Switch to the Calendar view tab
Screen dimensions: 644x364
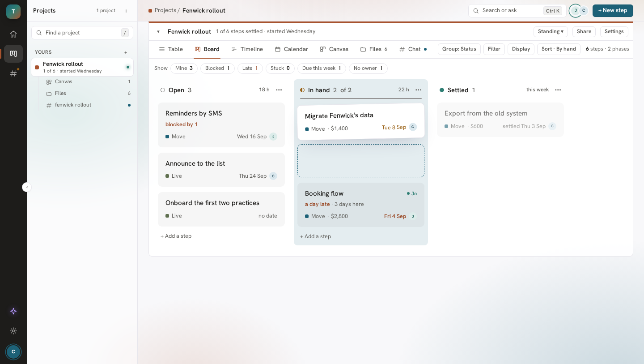(x=291, y=49)
